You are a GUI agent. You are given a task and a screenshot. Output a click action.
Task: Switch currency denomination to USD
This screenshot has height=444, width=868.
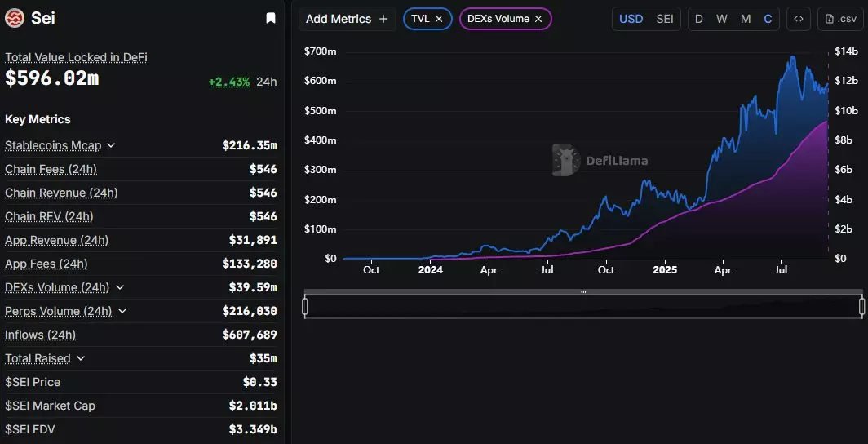pyautogui.click(x=631, y=19)
